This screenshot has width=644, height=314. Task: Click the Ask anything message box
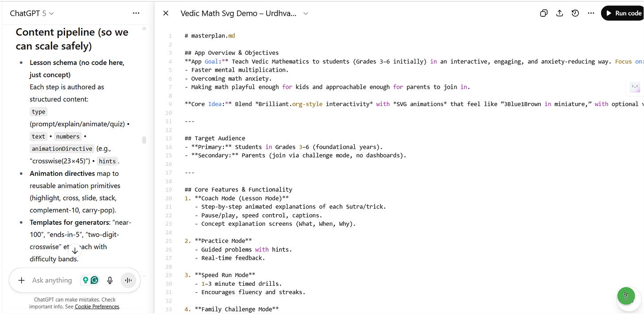pyautogui.click(x=52, y=280)
